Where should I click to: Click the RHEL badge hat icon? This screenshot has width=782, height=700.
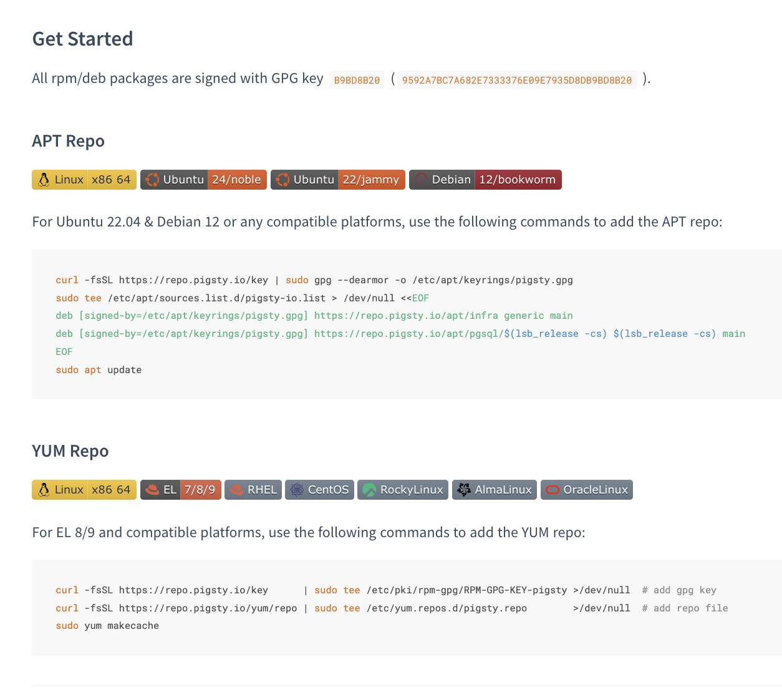pyautogui.click(x=237, y=490)
